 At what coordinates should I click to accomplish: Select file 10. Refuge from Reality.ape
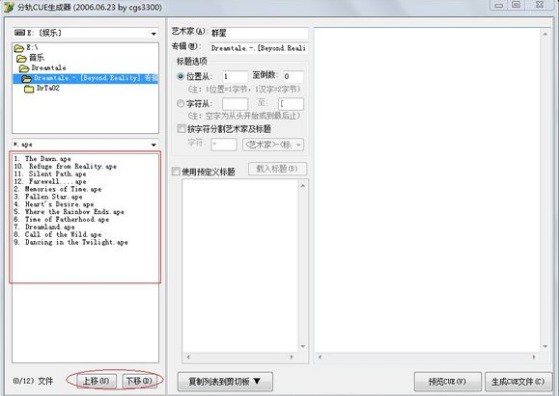65,166
